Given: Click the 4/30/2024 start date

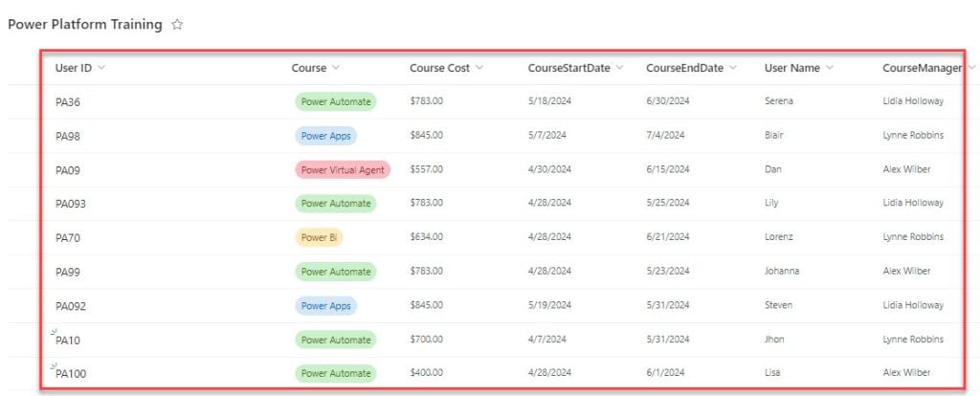Looking at the screenshot, I should click(549, 168).
